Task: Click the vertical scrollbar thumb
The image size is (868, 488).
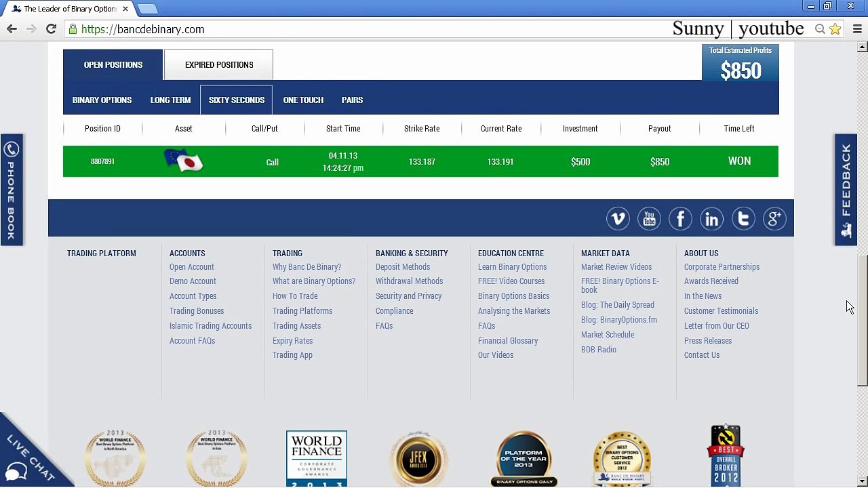Action: [862, 320]
